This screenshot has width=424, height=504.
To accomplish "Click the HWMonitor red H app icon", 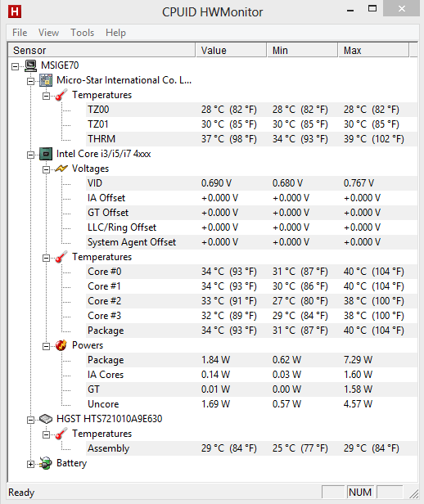I will (x=15, y=11).
